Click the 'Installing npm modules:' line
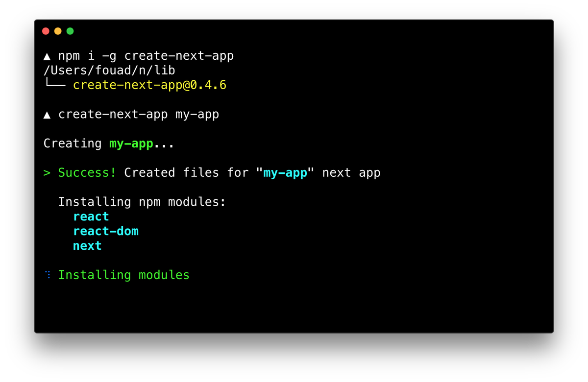This screenshot has width=588, height=382. pyautogui.click(x=142, y=202)
